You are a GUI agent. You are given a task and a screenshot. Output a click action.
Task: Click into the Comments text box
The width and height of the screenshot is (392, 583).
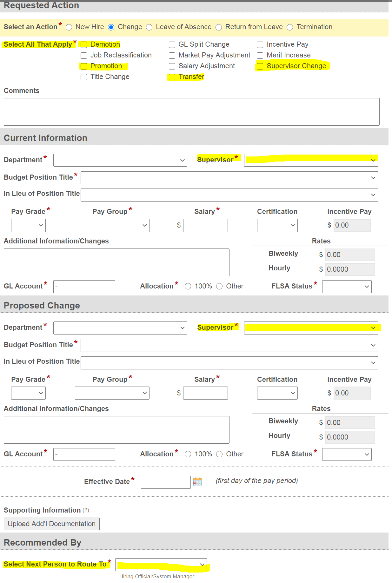point(191,112)
